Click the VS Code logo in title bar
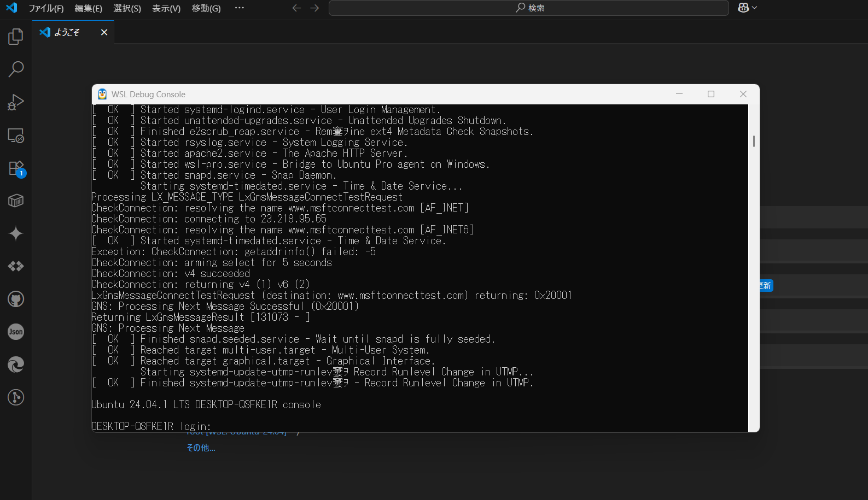The image size is (868, 500). pyautogui.click(x=11, y=8)
